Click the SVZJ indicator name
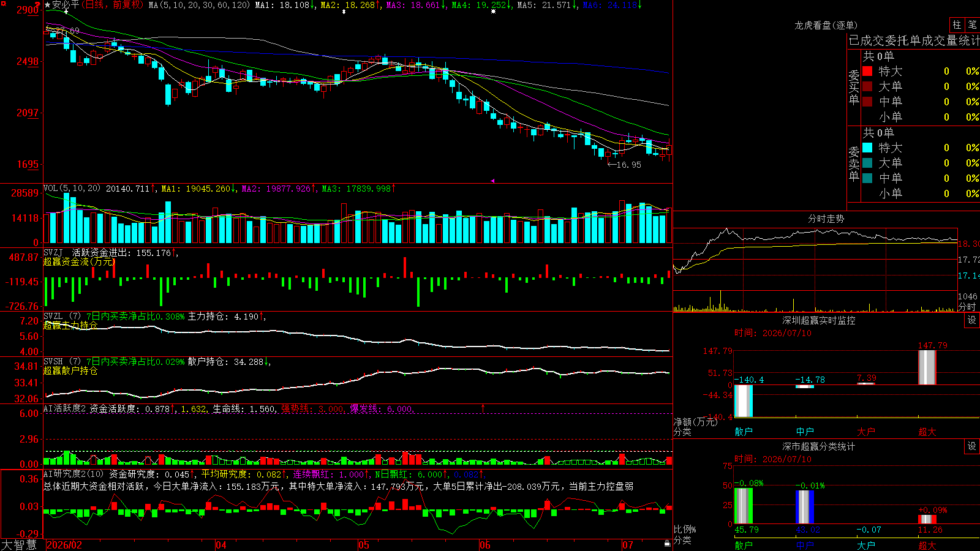980x551 pixels. coord(53,252)
